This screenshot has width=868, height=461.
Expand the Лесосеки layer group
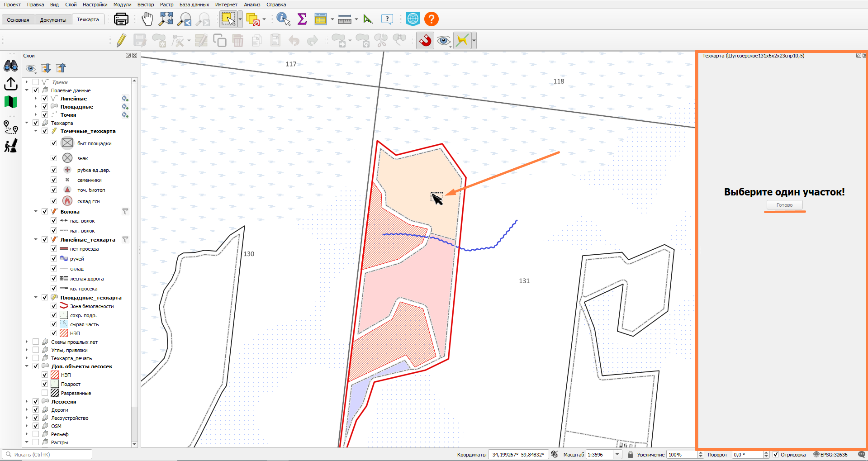(x=27, y=402)
